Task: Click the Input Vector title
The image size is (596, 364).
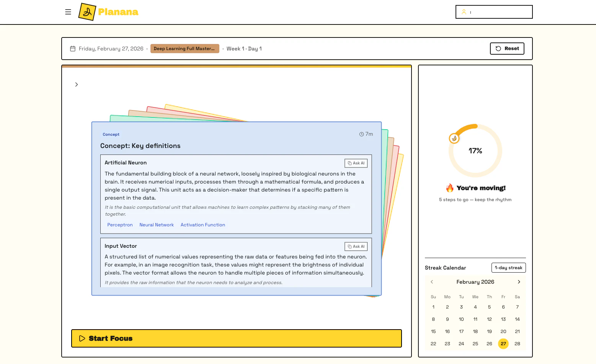Action: pyautogui.click(x=121, y=246)
